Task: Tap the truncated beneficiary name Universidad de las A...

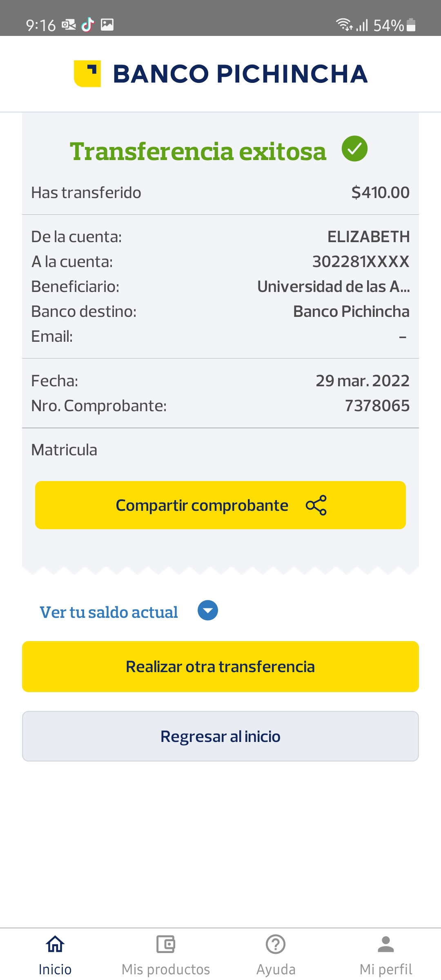Action: click(x=333, y=287)
